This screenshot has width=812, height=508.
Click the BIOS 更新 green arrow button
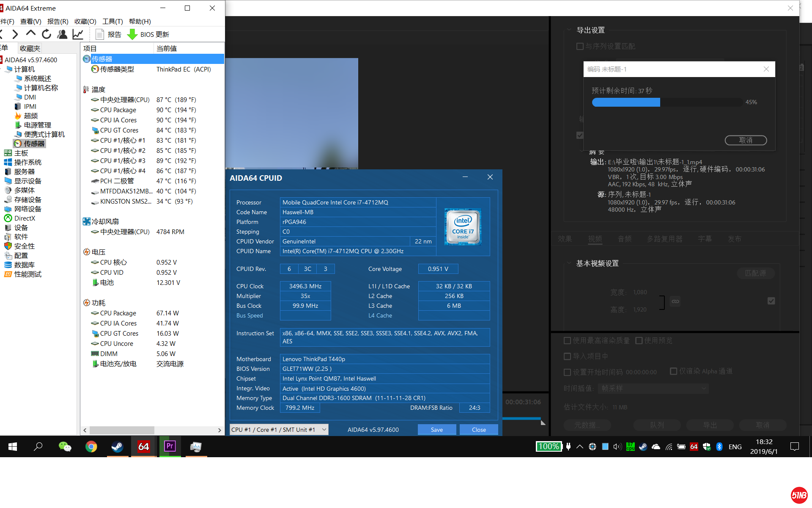(148, 34)
